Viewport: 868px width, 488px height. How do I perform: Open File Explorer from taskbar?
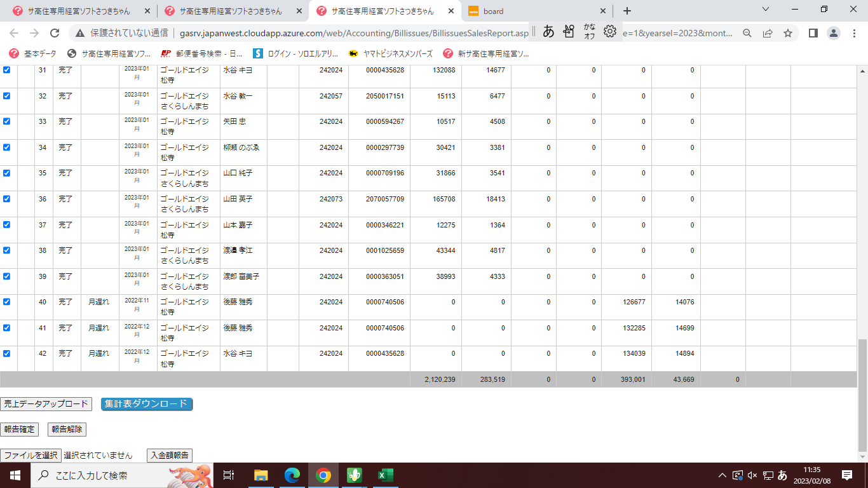(x=261, y=475)
